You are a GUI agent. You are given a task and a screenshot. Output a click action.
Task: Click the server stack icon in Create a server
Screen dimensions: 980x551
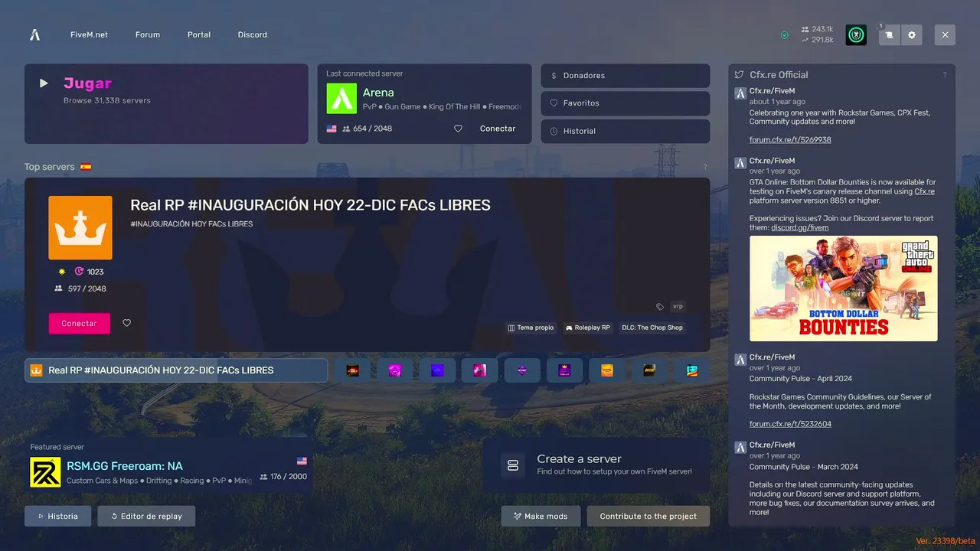[513, 465]
